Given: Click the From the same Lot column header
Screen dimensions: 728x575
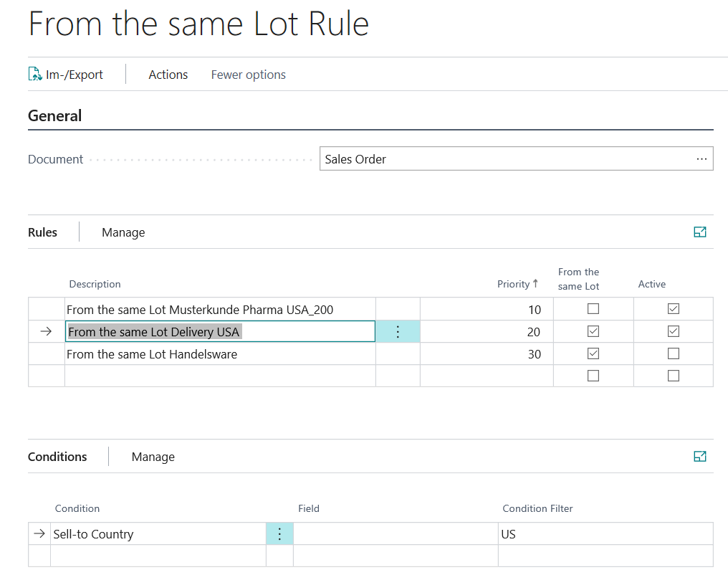Looking at the screenshot, I should pyautogui.click(x=578, y=279).
